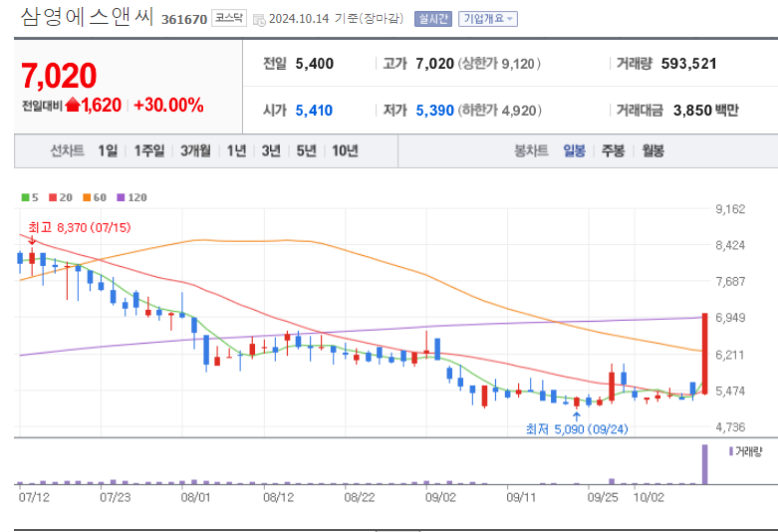Click the 4,736 price axis label
The width and height of the screenshot is (778, 532).
[730, 427]
